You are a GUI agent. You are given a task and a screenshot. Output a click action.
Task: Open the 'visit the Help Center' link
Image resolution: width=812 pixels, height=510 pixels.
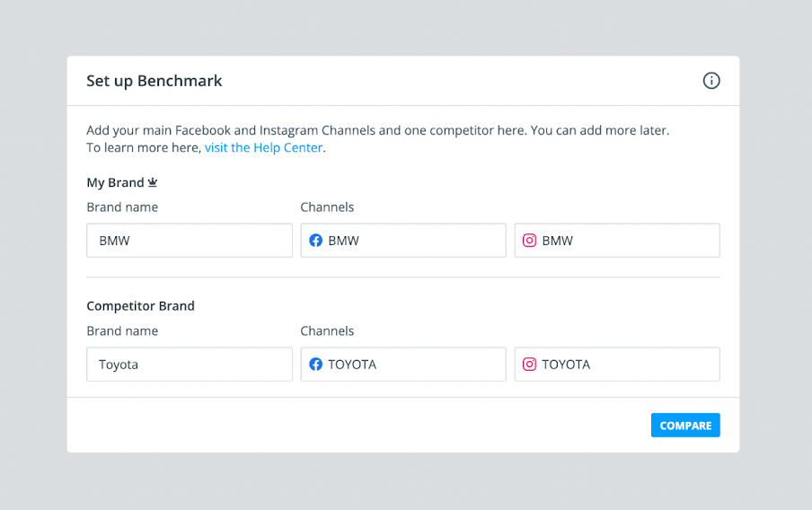pos(263,147)
